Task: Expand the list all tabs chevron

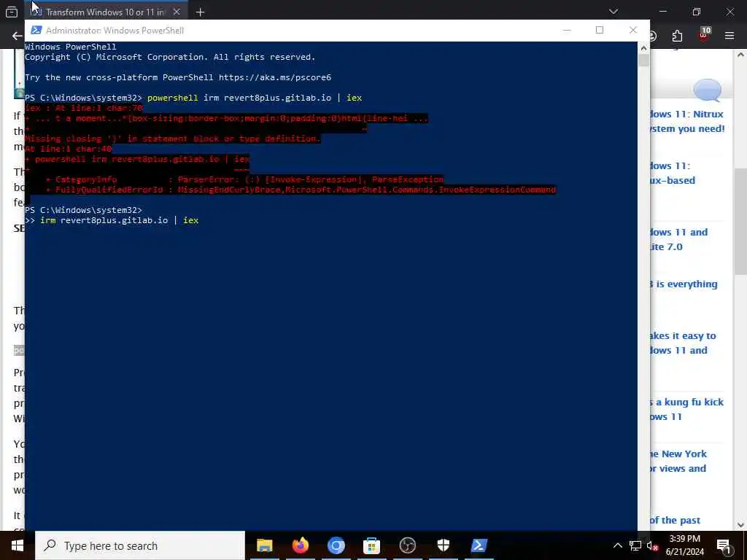Action: [x=614, y=12]
